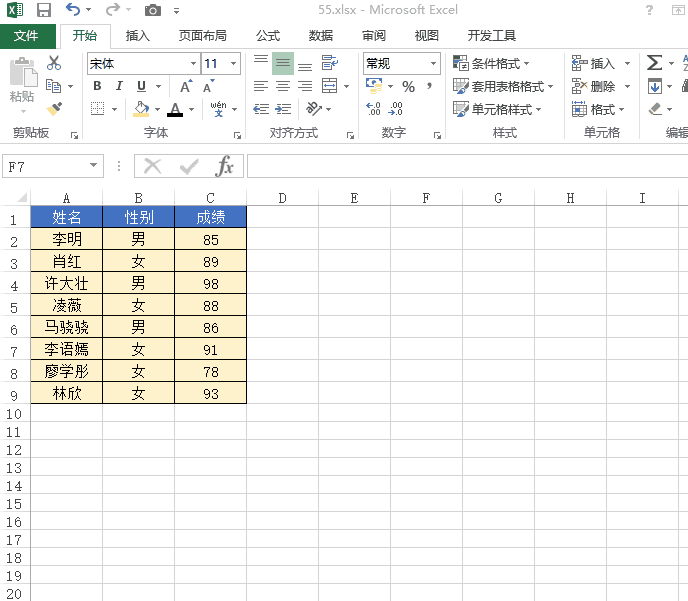Viewport: 688px width, 601px height.
Task: Switch to the 插入 ribbon tab
Action: pyautogui.click(x=138, y=36)
